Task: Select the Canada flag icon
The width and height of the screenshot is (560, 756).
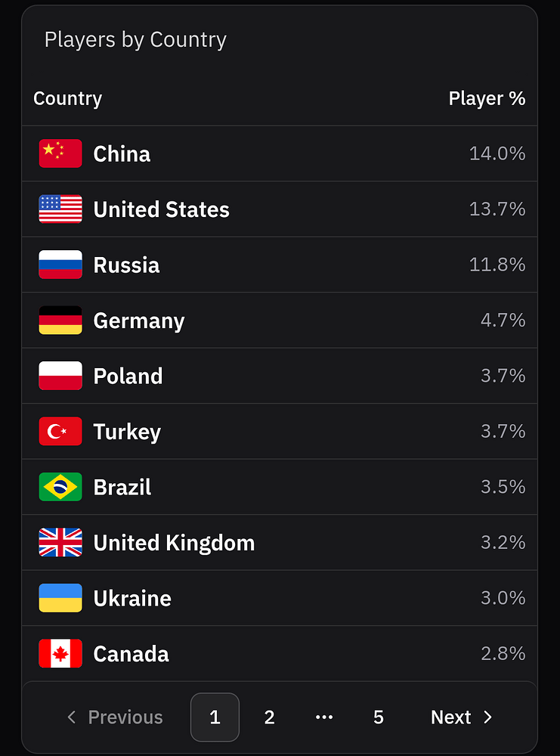Action: (60, 654)
